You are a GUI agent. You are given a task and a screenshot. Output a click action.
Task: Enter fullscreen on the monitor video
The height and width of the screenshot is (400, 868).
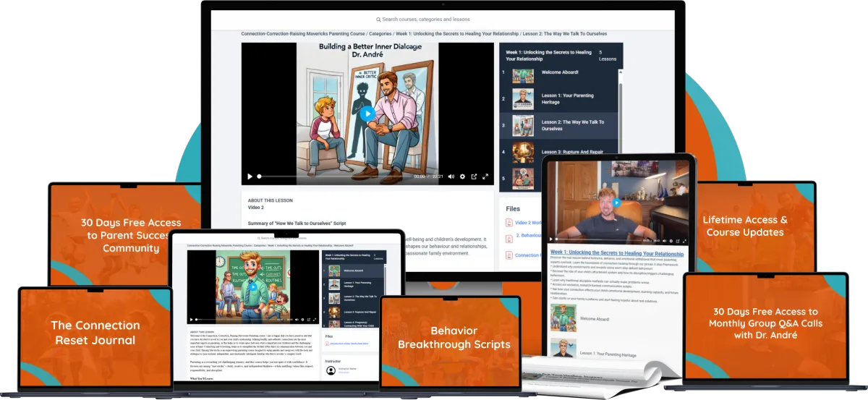[485, 176]
